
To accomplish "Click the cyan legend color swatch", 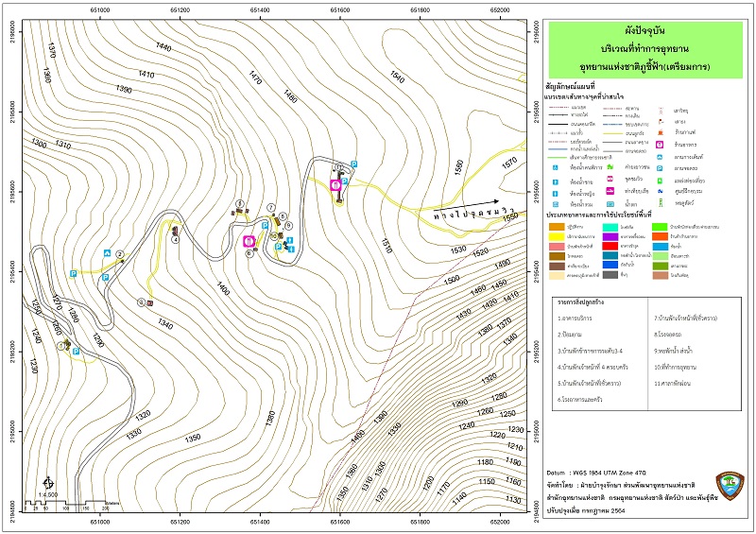I will pyautogui.click(x=610, y=227).
